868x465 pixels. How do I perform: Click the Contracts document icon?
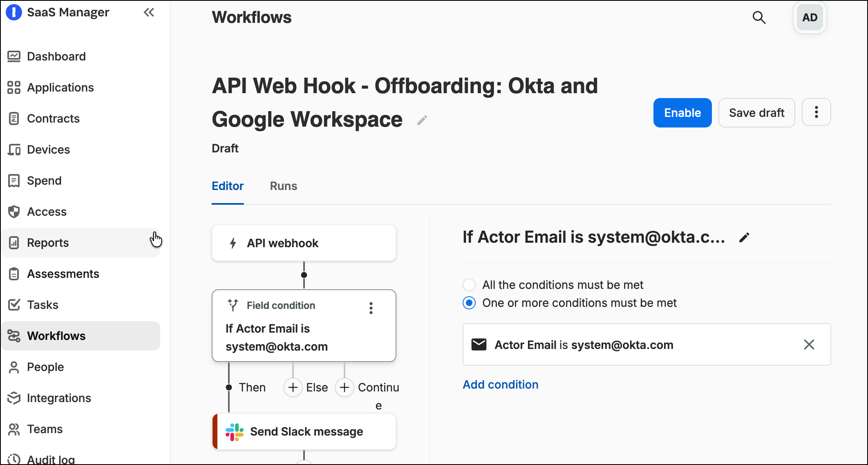(14, 118)
